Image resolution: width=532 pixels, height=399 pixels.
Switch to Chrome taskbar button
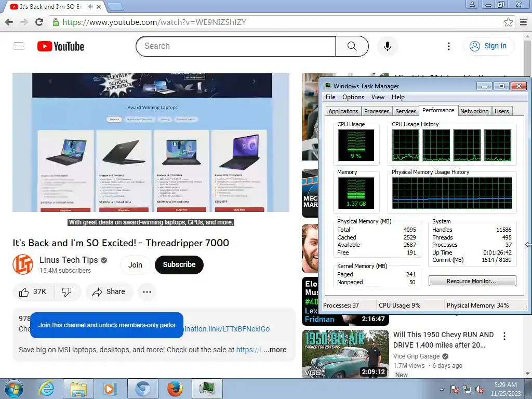(143, 389)
